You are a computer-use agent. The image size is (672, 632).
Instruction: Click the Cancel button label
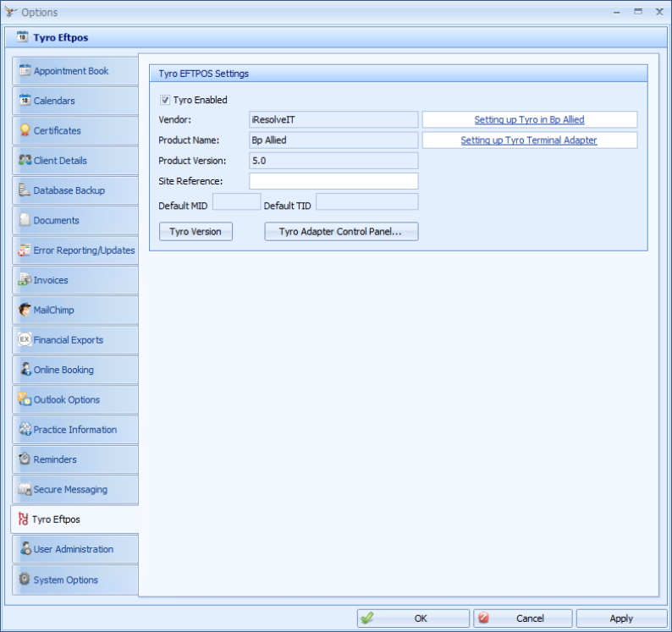pyautogui.click(x=530, y=618)
